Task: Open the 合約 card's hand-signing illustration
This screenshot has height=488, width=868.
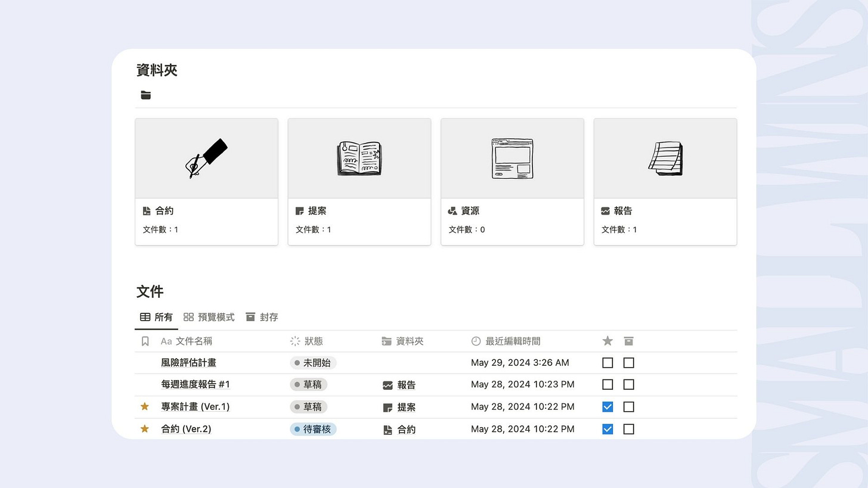Action: (206, 158)
